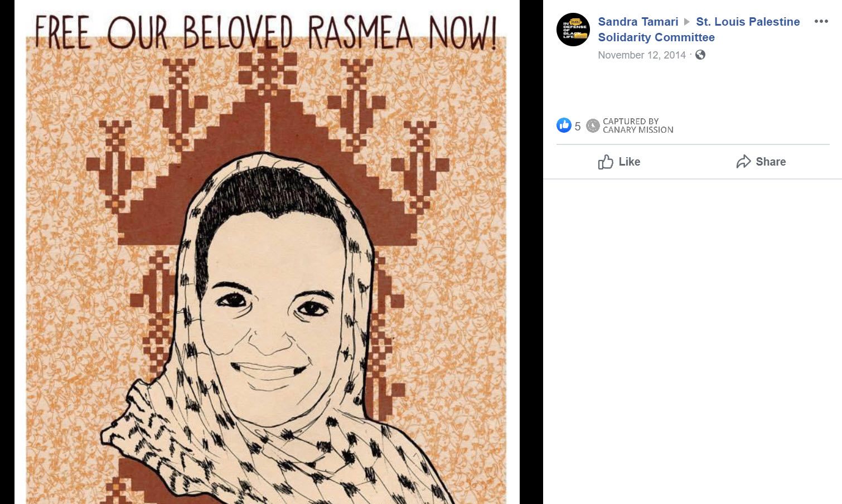Screen dimensions: 842x504
Task: Click the curved Share arrow icon
Action: click(x=743, y=162)
